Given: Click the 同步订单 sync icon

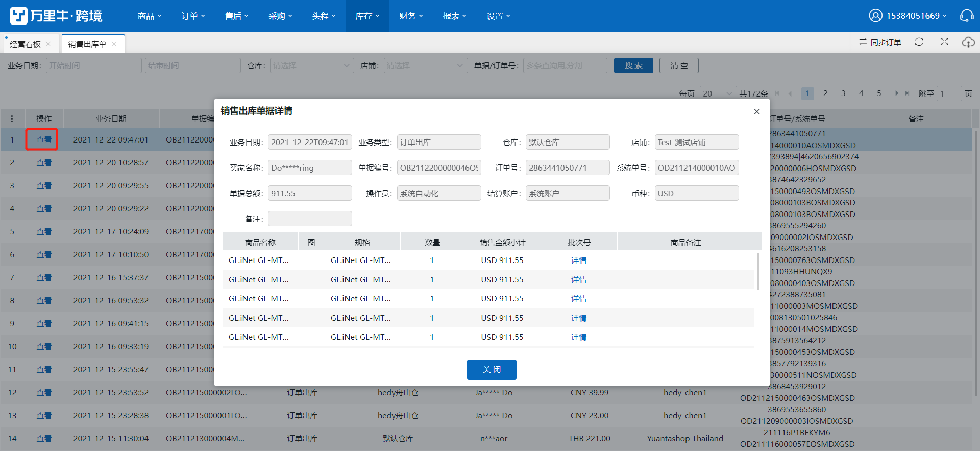Looking at the screenshot, I should [863, 42].
